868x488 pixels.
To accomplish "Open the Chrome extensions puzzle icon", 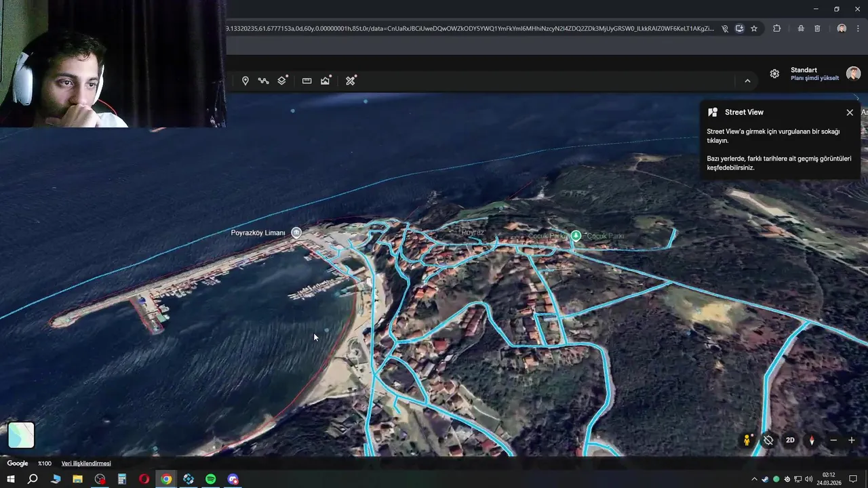I will [777, 28].
